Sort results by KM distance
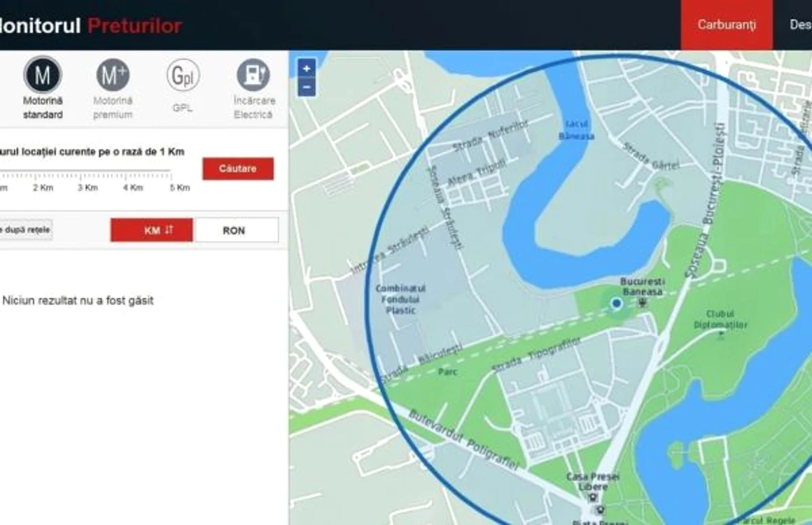Viewport: 812px width, 525px height. pos(152,230)
